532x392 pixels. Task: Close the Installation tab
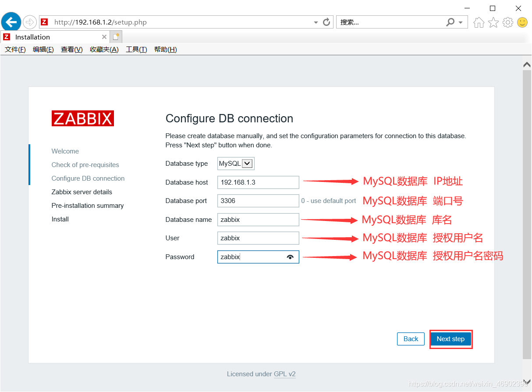click(104, 37)
